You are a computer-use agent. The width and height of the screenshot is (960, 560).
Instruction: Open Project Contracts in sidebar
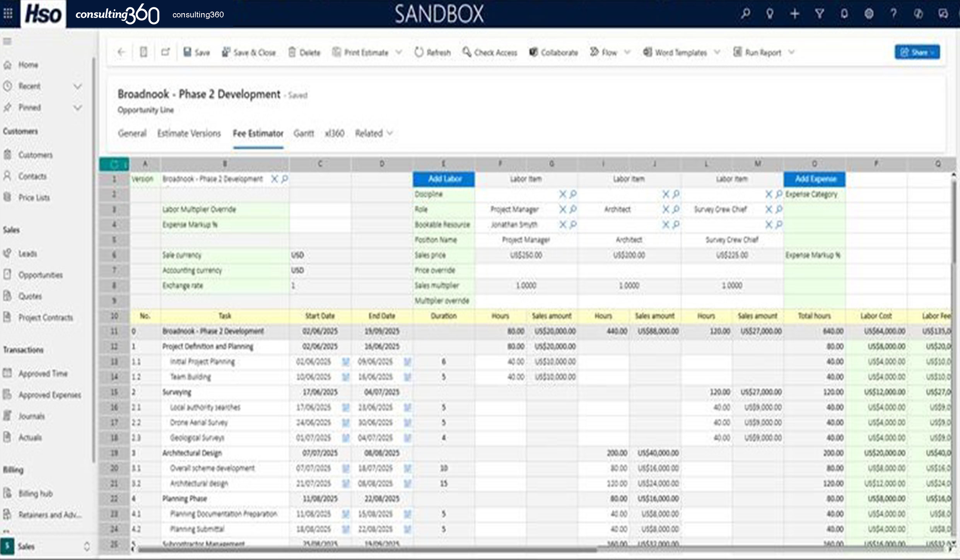[46, 318]
